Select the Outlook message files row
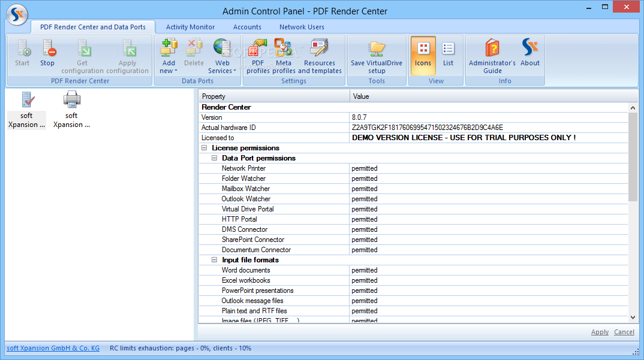This screenshot has height=360, width=644. (x=413, y=301)
